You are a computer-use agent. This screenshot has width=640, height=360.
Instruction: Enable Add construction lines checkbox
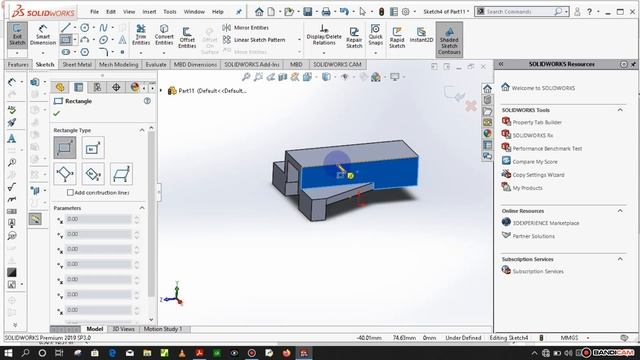pos(70,192)
